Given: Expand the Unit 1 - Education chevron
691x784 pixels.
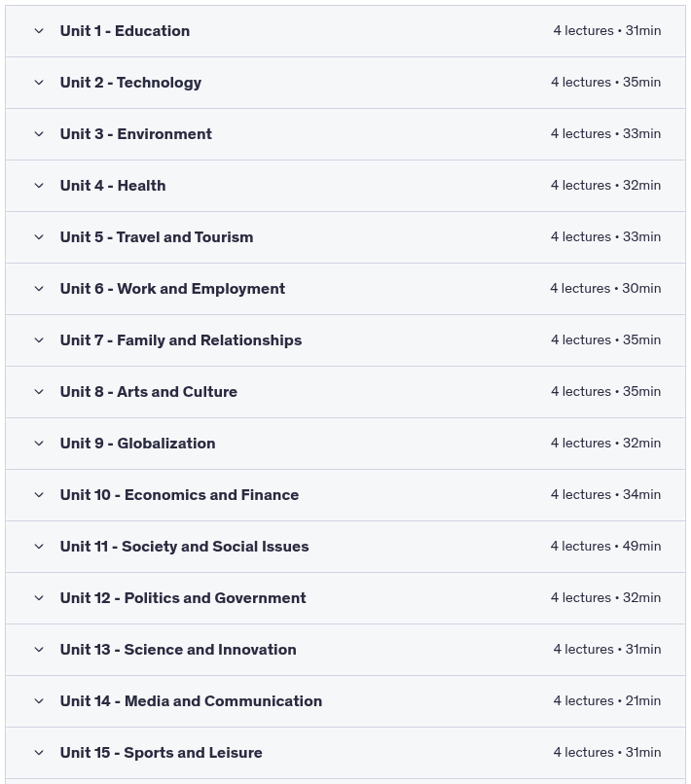Looking at the screenshot, I should pyautogui.click(x=39, y=31).
